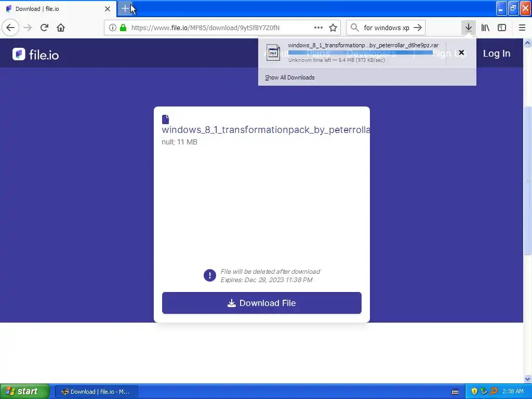Click the download progress bar

pos(361,52)
